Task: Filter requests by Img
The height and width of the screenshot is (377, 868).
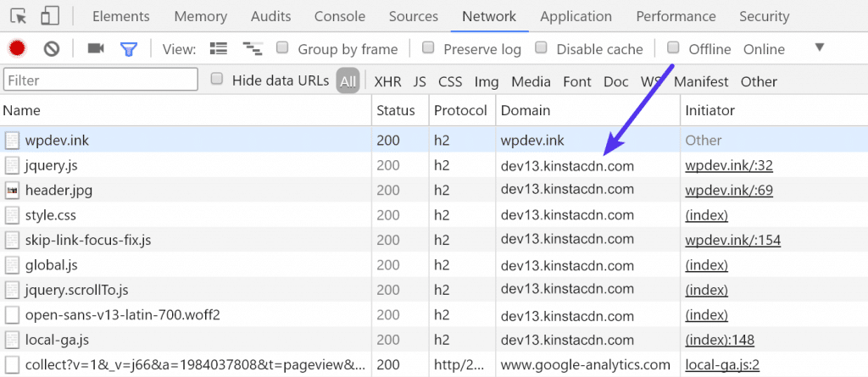Action: coord(487,82)
